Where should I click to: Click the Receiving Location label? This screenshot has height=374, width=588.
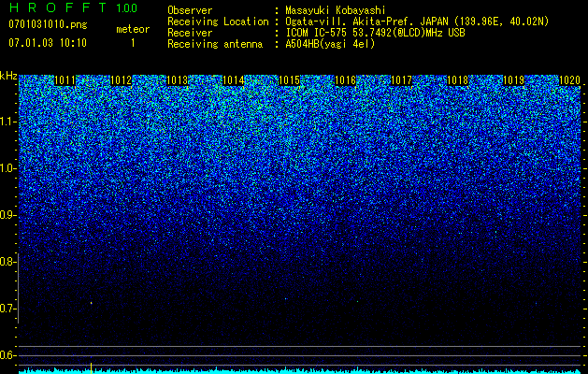click(x=218, y=22)
